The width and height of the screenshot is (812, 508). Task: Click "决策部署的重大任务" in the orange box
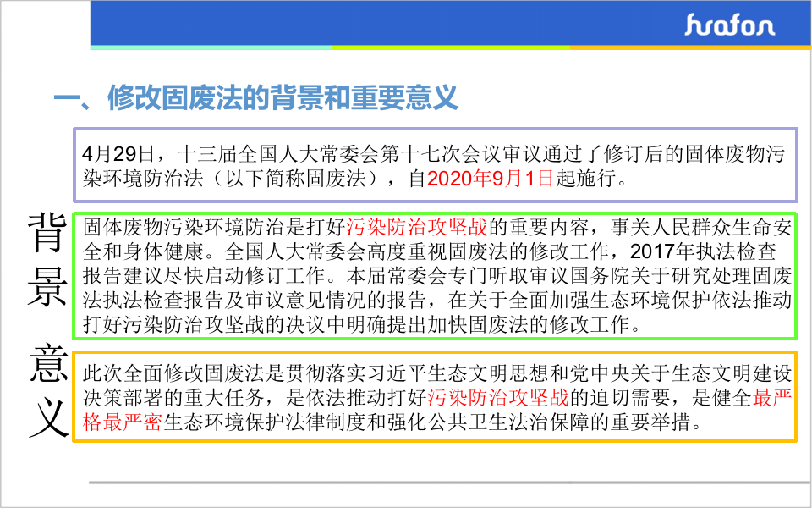pyautogui.click(x=173, y=398)
